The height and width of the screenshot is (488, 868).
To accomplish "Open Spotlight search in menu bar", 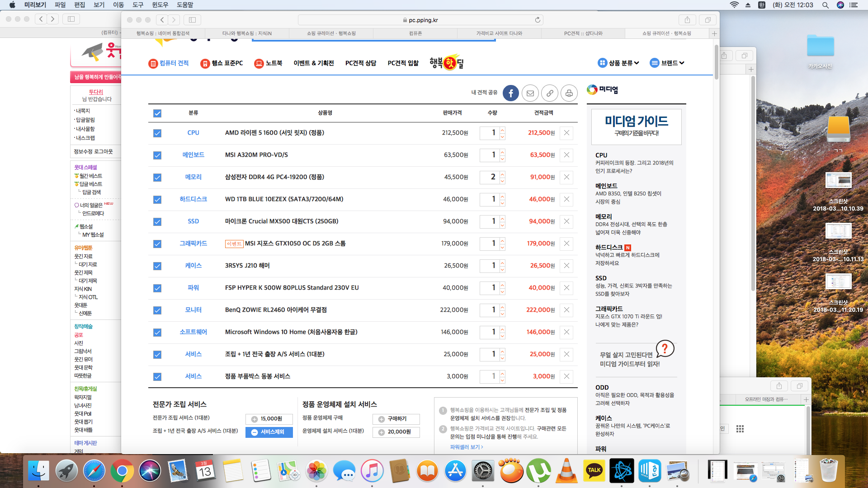I will click(825, 5).
